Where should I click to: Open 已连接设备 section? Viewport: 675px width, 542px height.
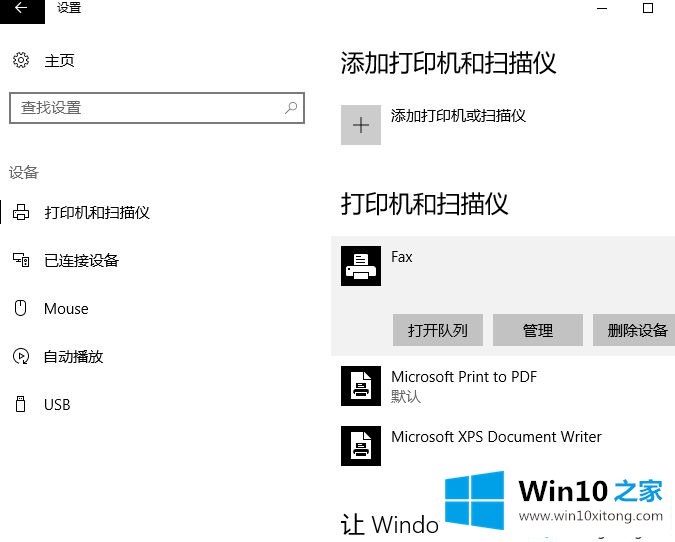coord(81,260)
